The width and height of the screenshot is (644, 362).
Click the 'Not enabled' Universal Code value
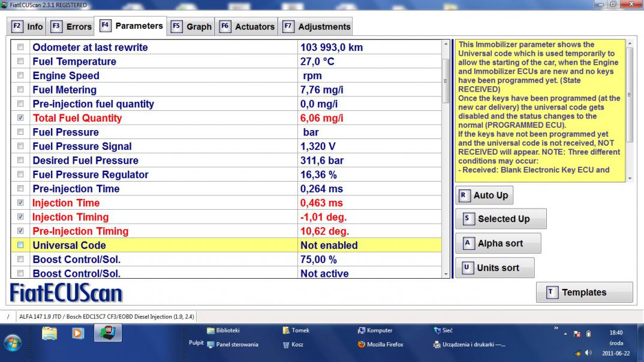329,245
